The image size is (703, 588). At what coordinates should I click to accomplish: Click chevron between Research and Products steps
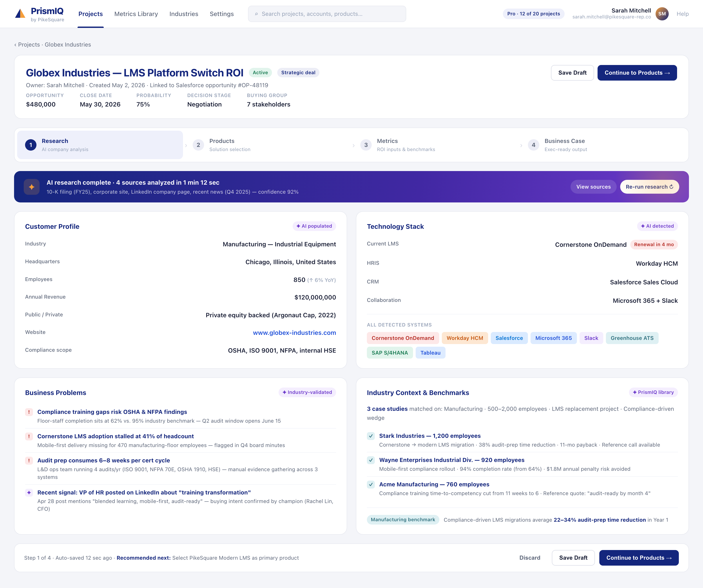(x=186, y=145)
